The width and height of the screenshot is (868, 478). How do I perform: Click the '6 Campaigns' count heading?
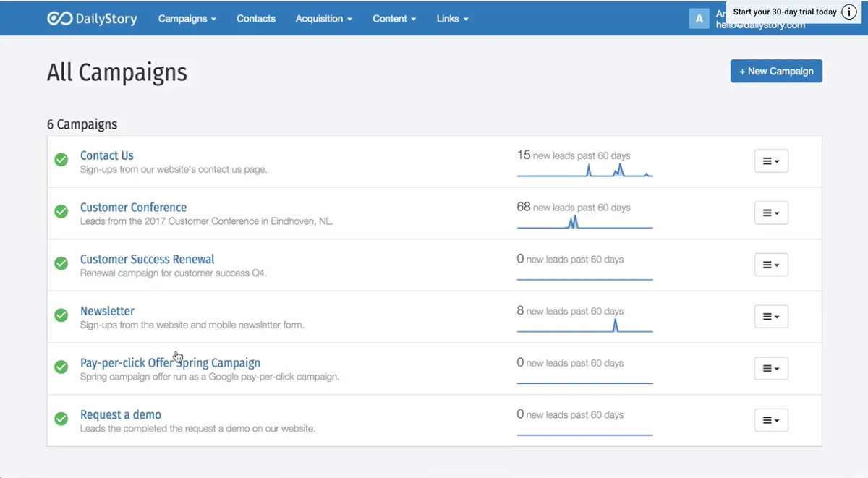pyautogui.click(x=82, y=124)
